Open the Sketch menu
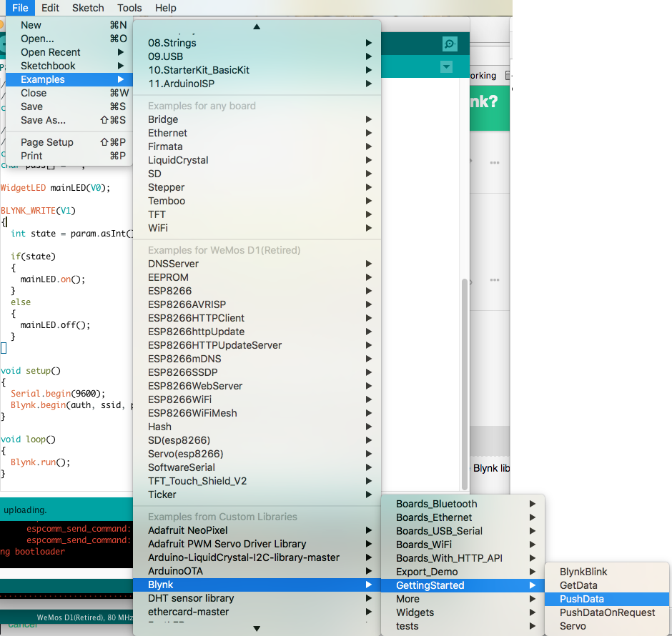672x636 pixels. [x=88, y=8]
